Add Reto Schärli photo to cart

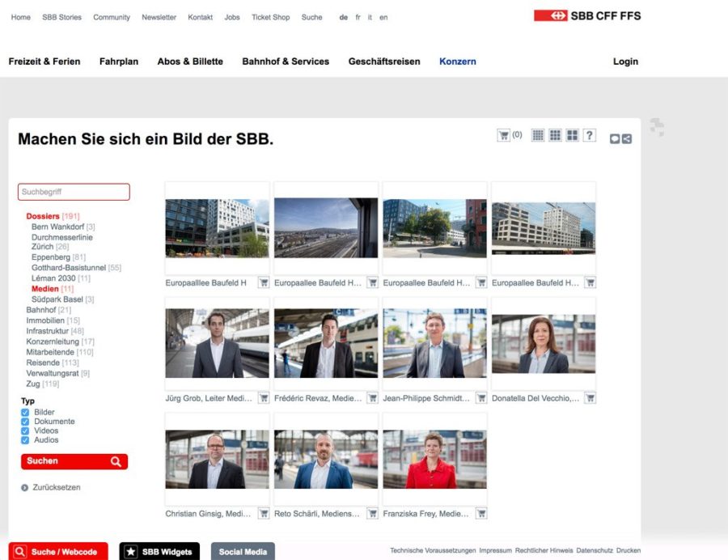point(372,514)
